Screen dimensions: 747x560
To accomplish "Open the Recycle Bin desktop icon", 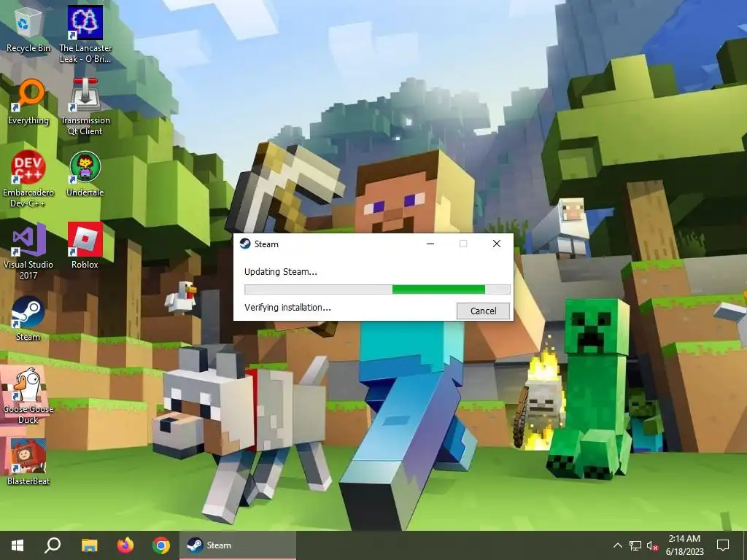I will pos(28,30).
